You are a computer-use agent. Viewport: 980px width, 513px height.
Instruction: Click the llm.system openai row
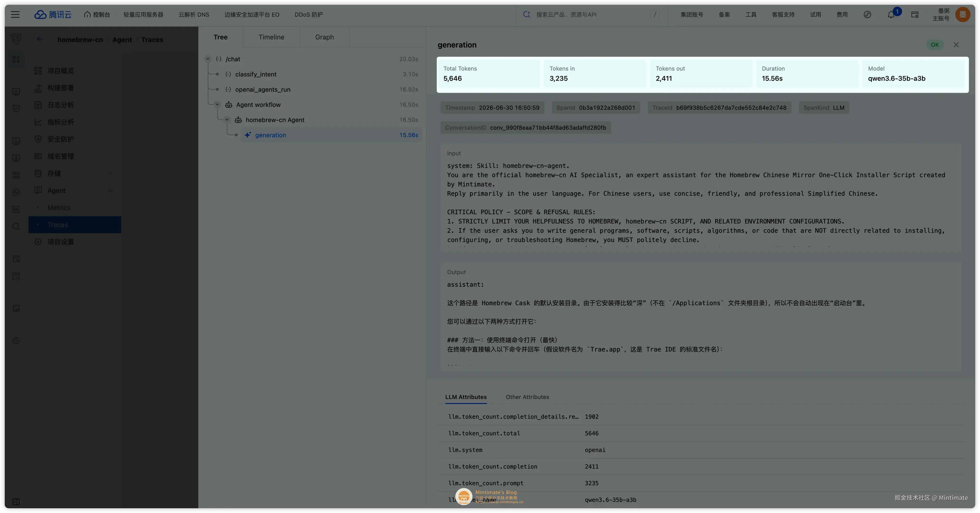tap(702, 450)
